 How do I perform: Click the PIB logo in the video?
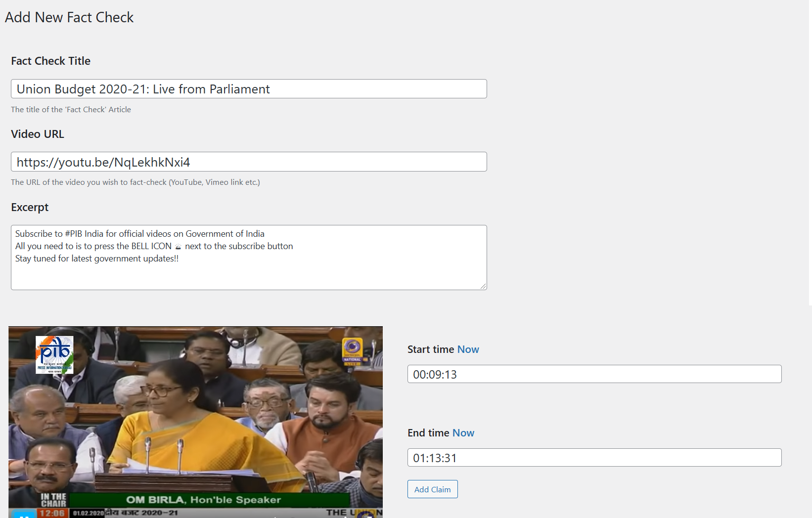(54, 355)
